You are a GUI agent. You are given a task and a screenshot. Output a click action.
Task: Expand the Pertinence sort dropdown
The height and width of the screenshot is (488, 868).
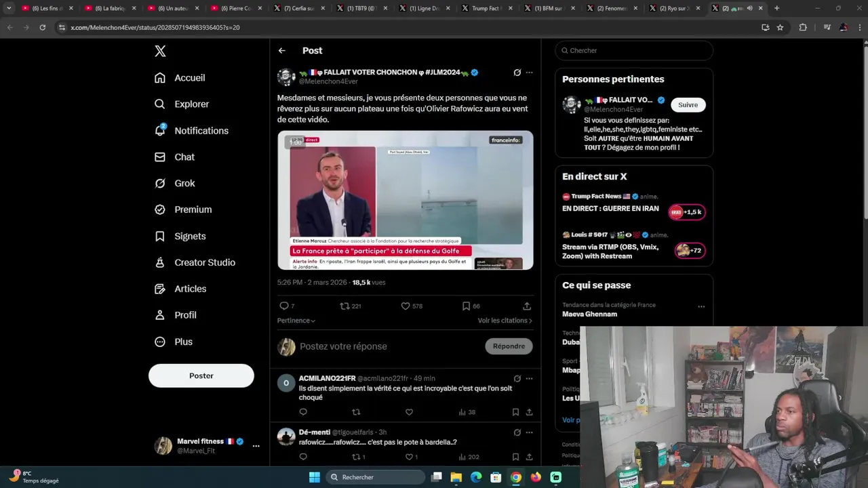pyautogui.click(x=296, y=321)
